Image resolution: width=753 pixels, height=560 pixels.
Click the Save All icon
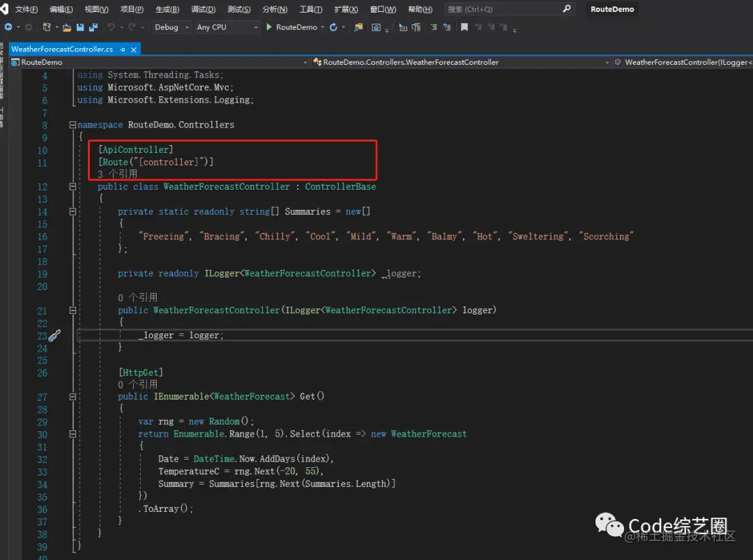click(x=93, y=27)
